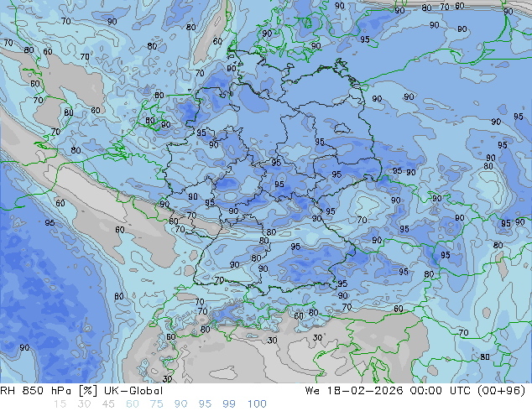Viewport: 532px width, 411px height.
Task: Click legend value 60 in the color scale
Action: [x=133, y=404]
